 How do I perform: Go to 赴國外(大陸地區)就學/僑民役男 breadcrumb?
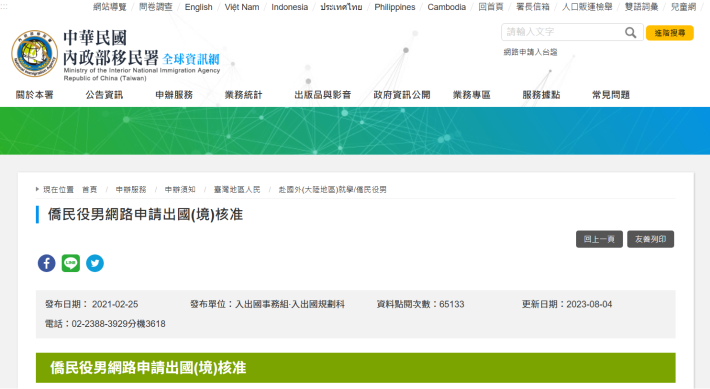[x=332, y=189]
